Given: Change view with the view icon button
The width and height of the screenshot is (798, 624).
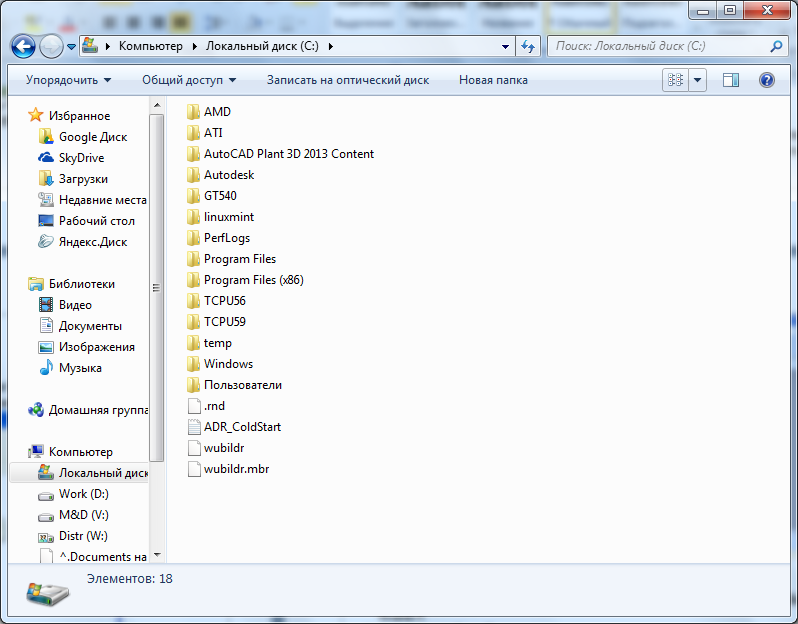Looking at the screenshot, I should tap(675, 80).
